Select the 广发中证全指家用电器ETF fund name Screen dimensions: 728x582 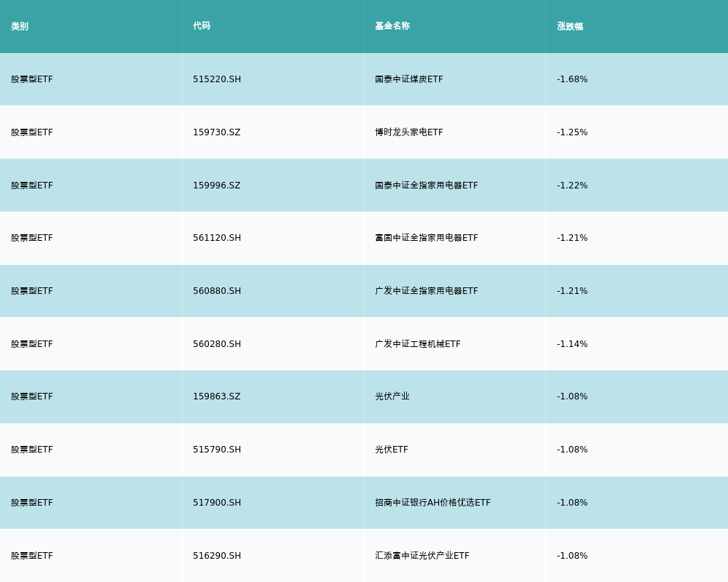424,291
